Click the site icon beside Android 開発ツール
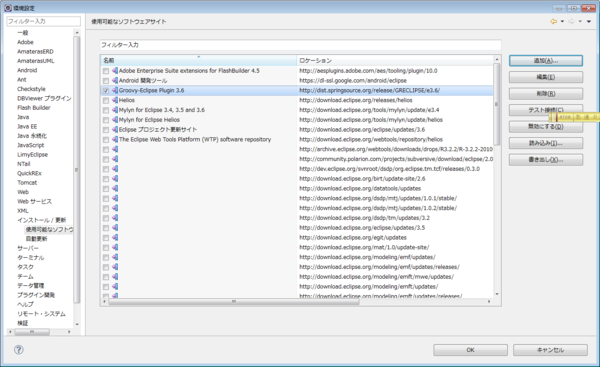Screen dimensions: 600x367 (115, 81)
